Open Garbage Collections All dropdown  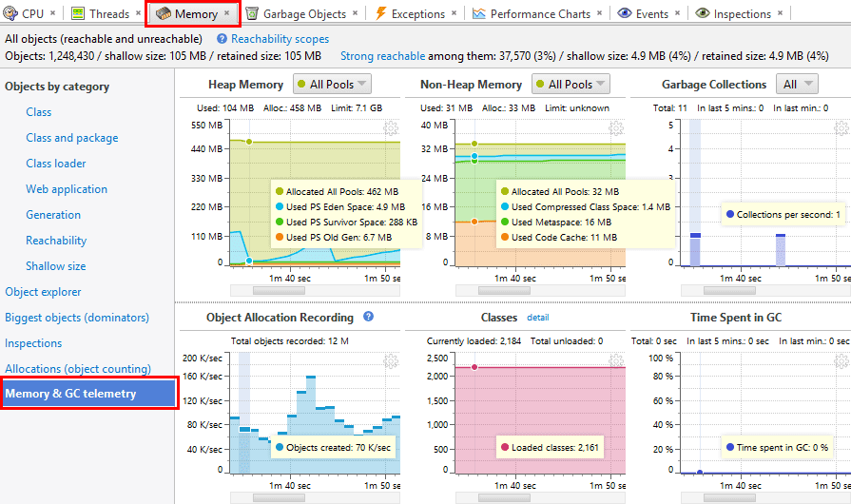tap(797, 84)
